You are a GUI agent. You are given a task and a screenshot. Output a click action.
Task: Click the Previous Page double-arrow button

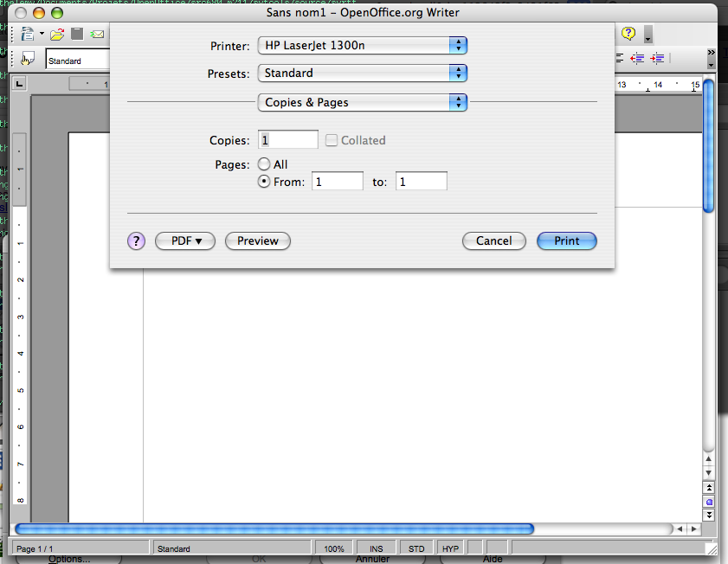tap(709, 488)
